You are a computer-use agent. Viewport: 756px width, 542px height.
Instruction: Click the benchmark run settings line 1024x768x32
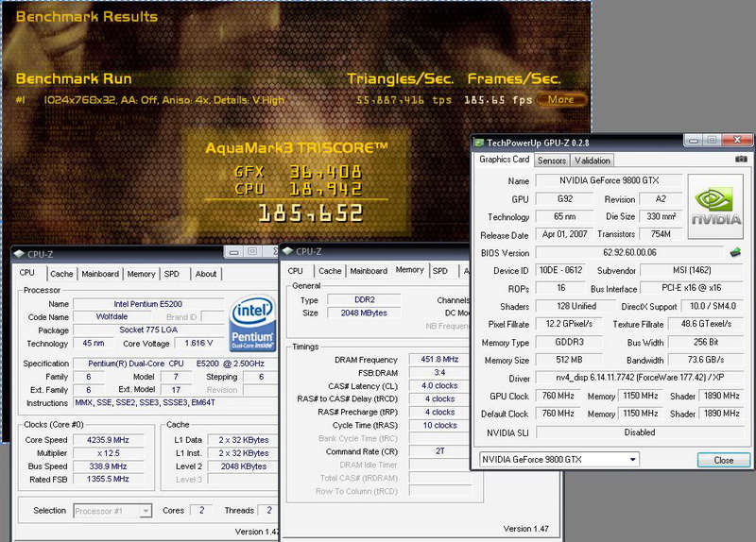[x=163, y=100]
